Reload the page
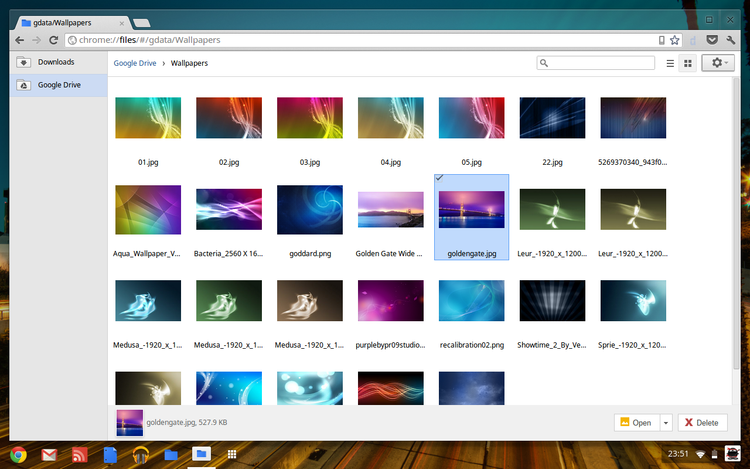Viewport: 750px width, 469px height. pos(54,40)
